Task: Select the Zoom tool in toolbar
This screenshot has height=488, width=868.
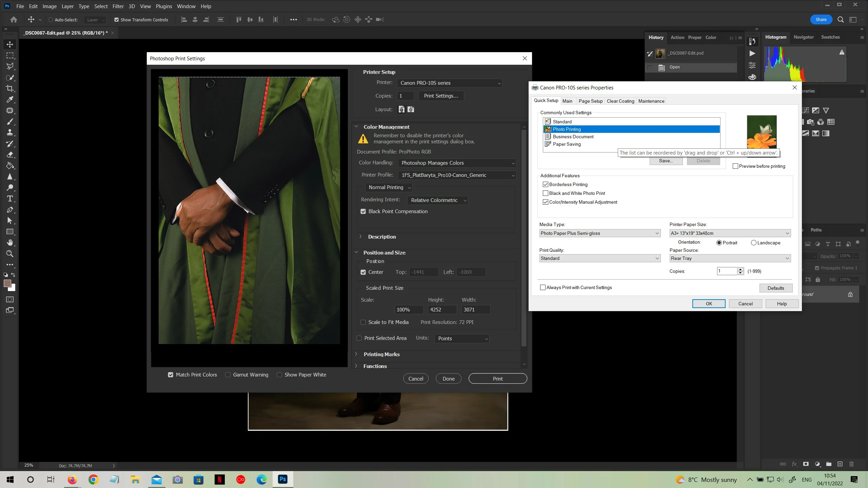Action: pyautogui.click(x=10, y=253)
